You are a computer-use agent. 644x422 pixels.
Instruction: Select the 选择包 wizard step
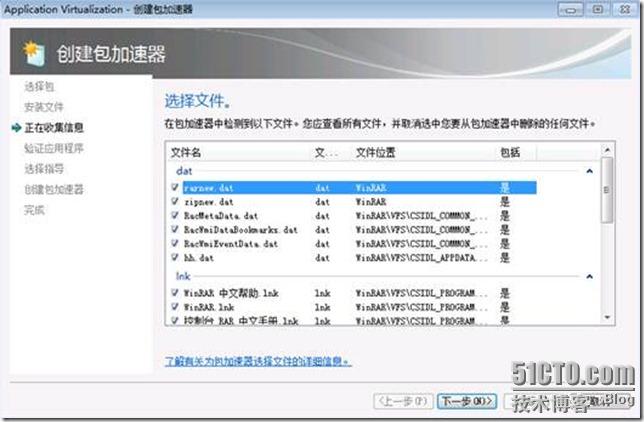[39, 87]
